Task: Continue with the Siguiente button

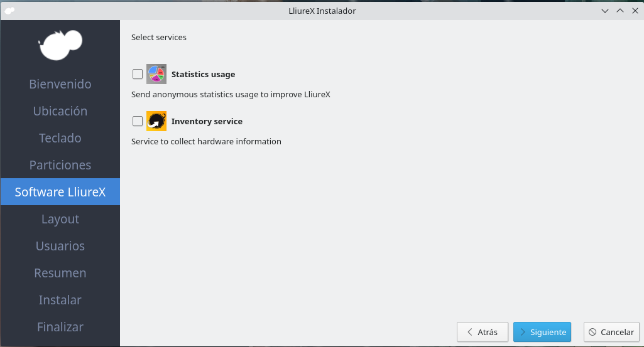Action: click(x=542, y=332)
